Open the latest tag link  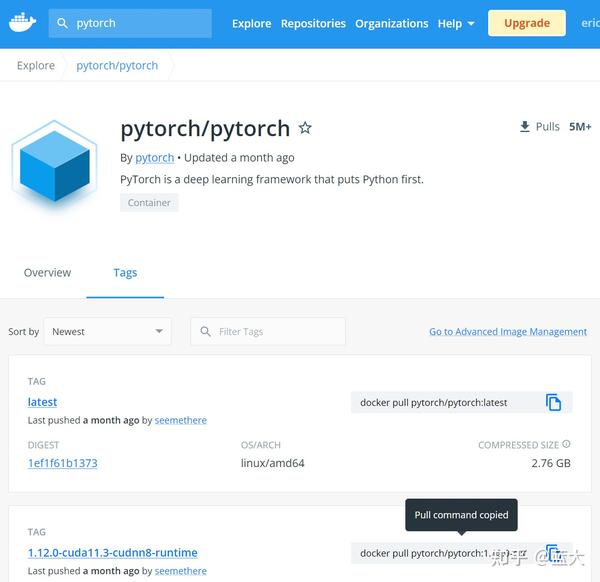(x=42, y=402)
